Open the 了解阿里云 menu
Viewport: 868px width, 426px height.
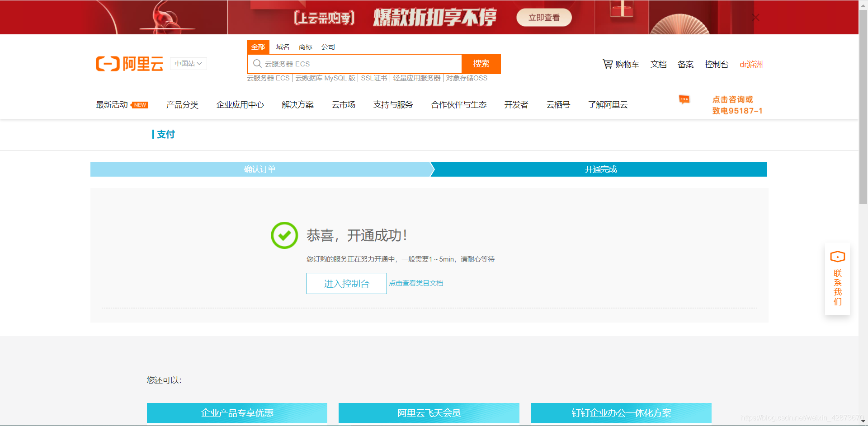(x=608, y=105)
